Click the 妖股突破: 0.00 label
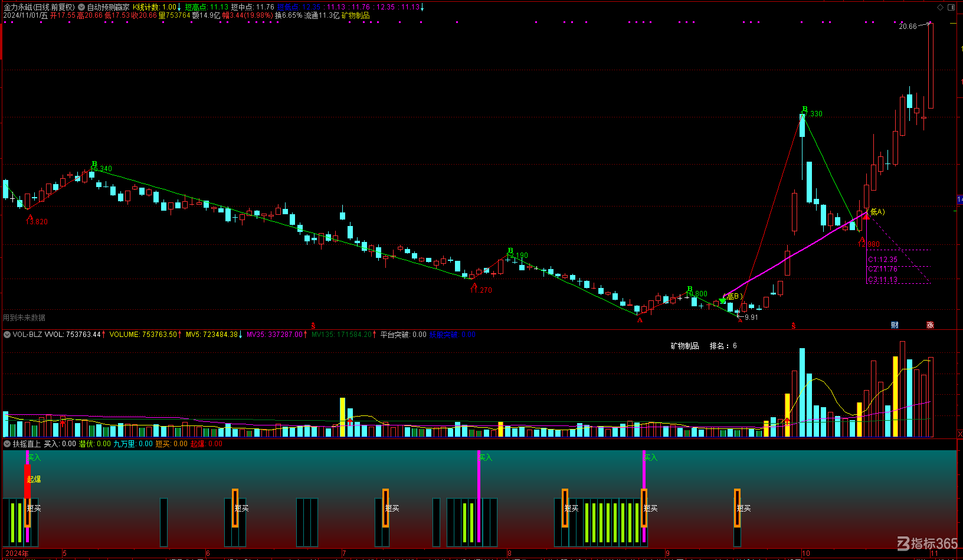 tap(453, 335)
